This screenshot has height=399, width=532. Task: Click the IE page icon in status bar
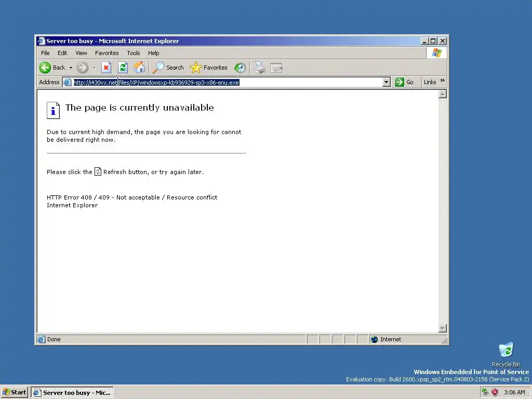(42, 339)
